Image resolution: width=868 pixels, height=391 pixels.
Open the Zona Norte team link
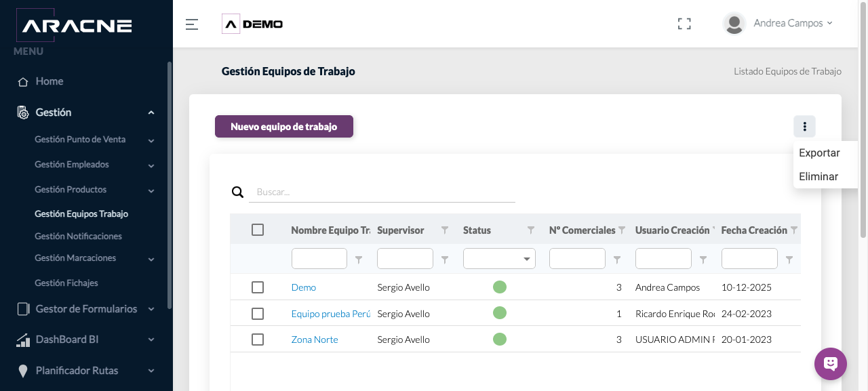315,339
